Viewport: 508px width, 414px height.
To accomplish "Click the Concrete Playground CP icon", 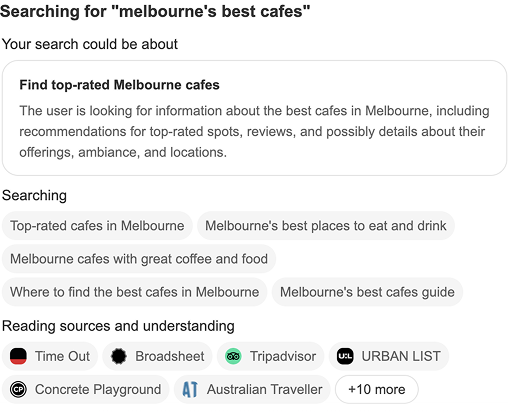I will (18, 389).
